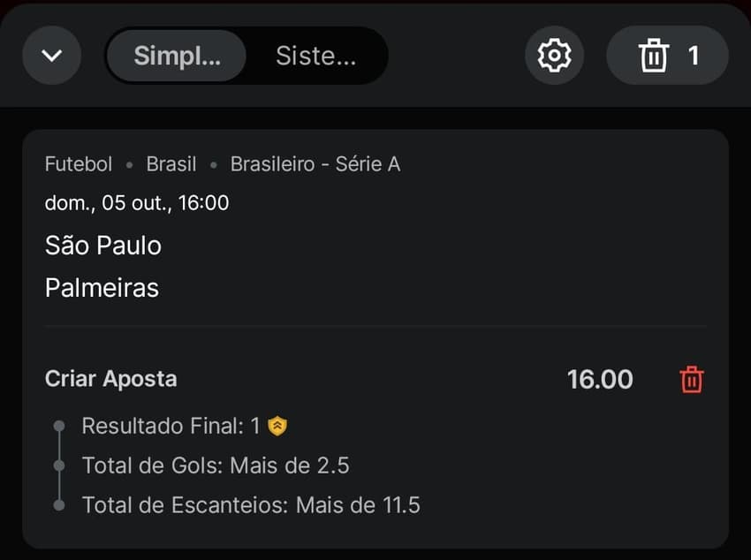The image size is (751, 560).
Task: Click the Total de Gols: Mais de 2.5 pick
Action: point(216,465)
